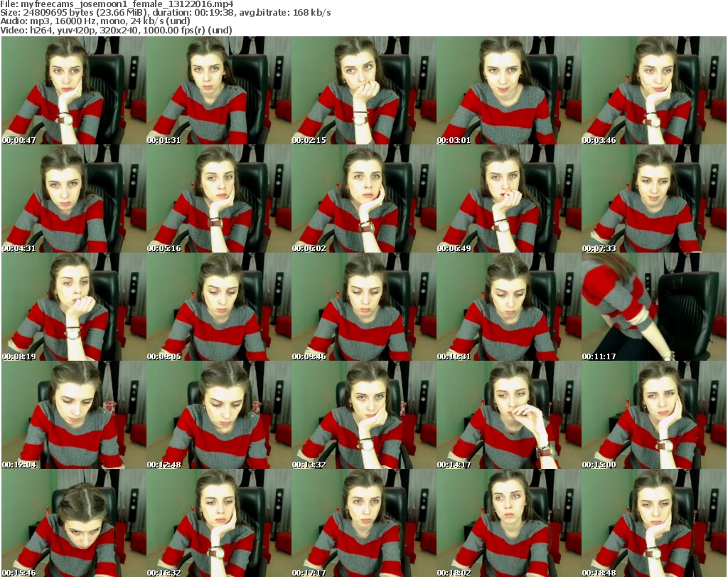Select the thumbnail stamped 00:07:33
Screen dimensions: 728x577
click(x=654, y=198)
